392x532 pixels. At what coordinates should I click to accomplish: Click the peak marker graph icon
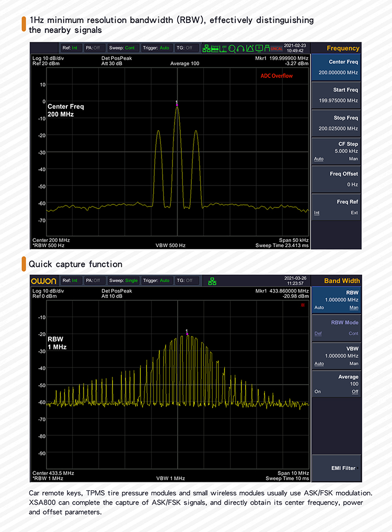click(x=249, y=48)
